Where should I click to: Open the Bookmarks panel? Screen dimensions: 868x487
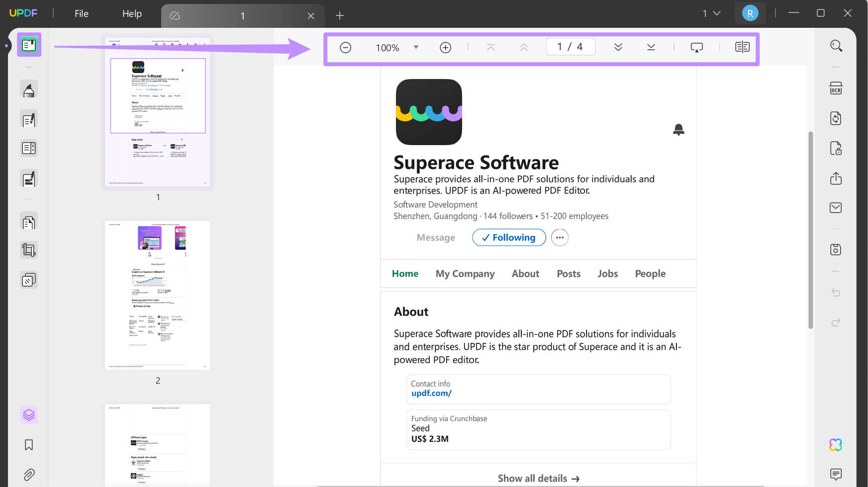tap(28, 445)
